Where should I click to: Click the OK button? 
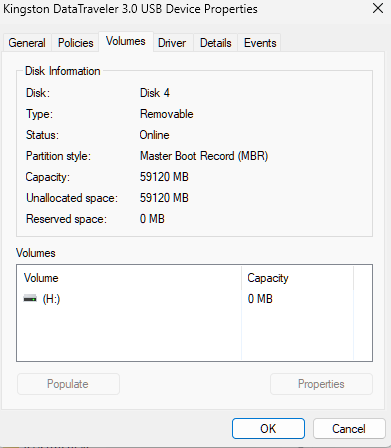(268, 428)
